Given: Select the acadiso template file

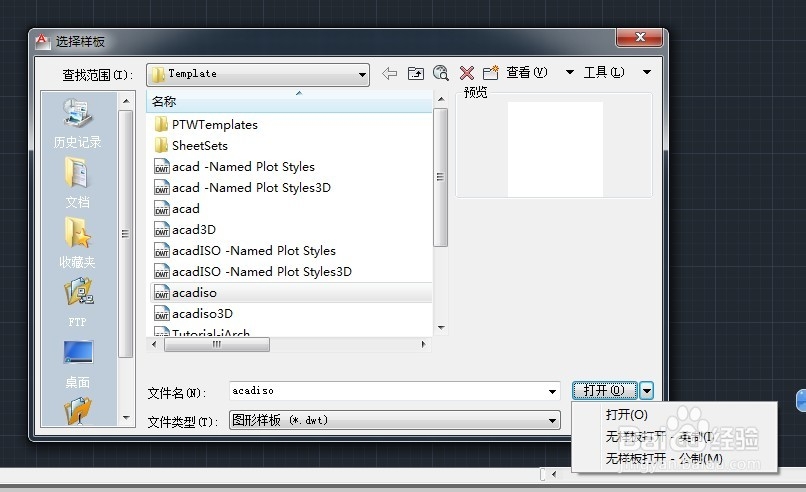Looking at the screenshot, I should point(291,293).
